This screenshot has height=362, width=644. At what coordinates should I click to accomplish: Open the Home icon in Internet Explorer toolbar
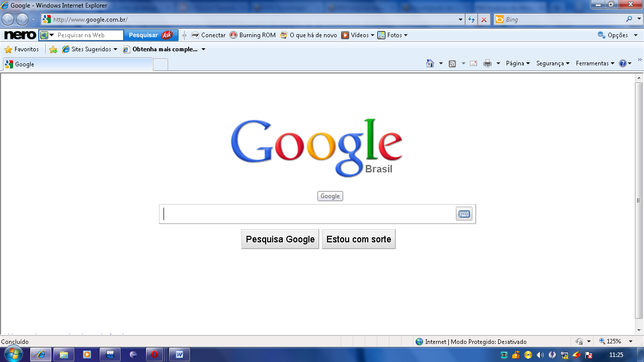point(431,63)
